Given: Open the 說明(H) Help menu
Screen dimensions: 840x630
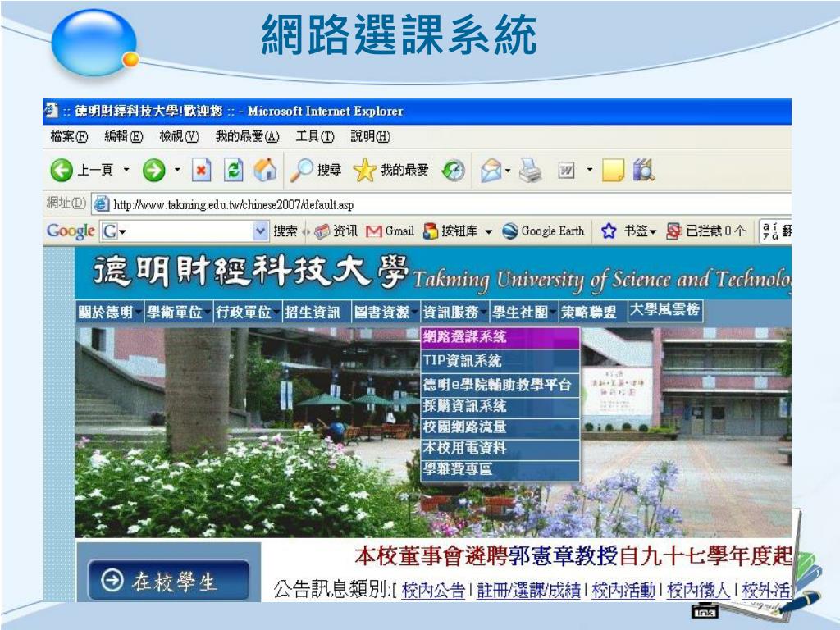Looking at the screenshot, I should tap(370, 137).
